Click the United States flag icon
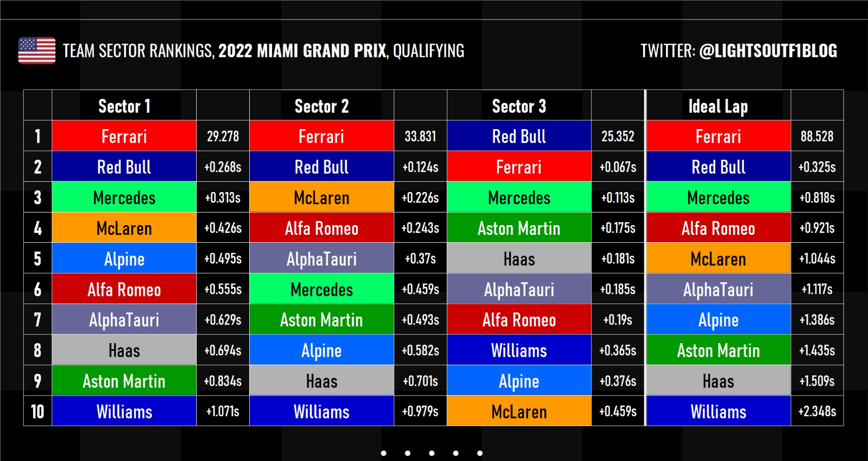The width and height of the screenshot is (868, 461). 37,51
